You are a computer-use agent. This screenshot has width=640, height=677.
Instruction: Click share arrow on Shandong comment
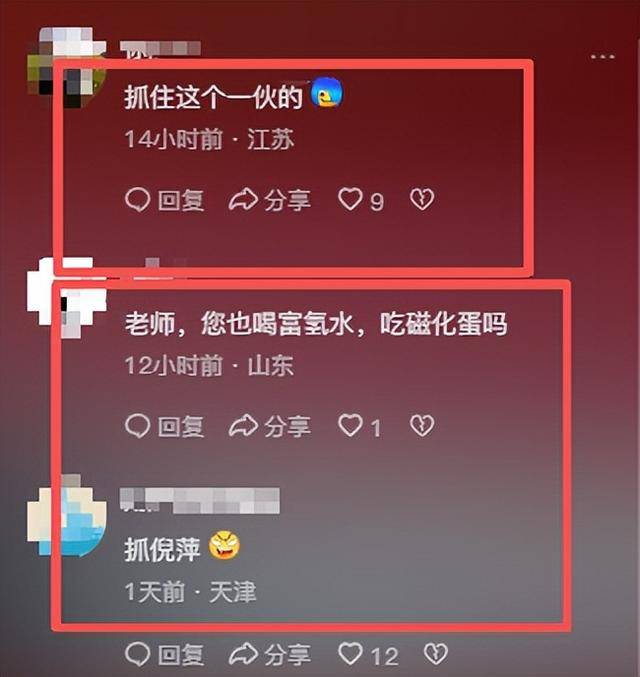point(243,426)
